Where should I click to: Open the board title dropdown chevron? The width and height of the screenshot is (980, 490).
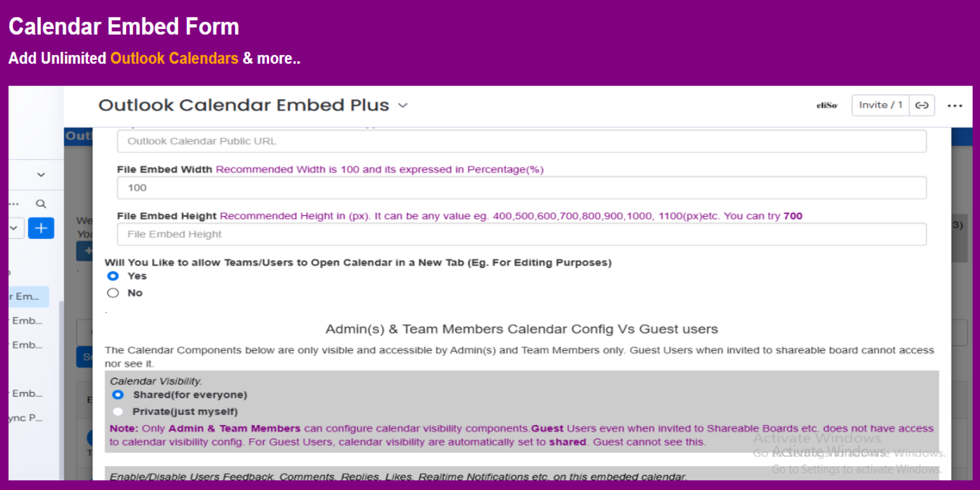pos(403,106)
